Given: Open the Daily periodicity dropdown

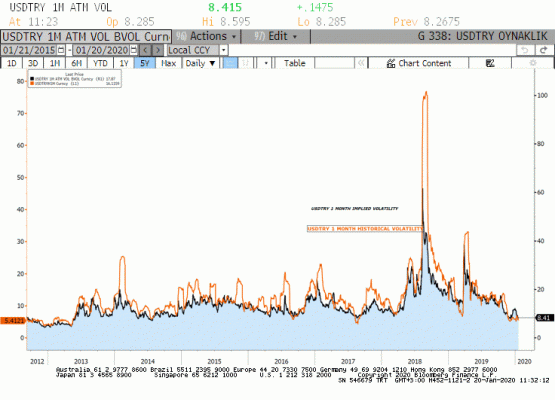Looking at the screenshot, I should [x=200, y=63].
